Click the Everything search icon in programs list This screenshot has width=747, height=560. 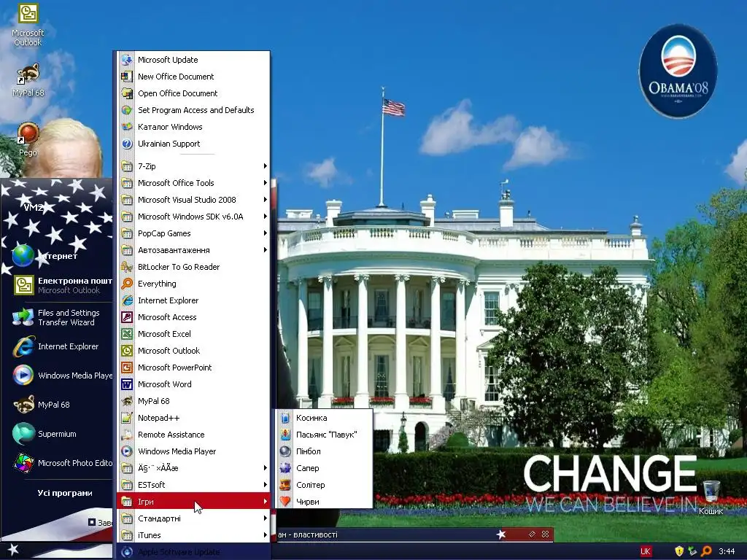point(127,284)
